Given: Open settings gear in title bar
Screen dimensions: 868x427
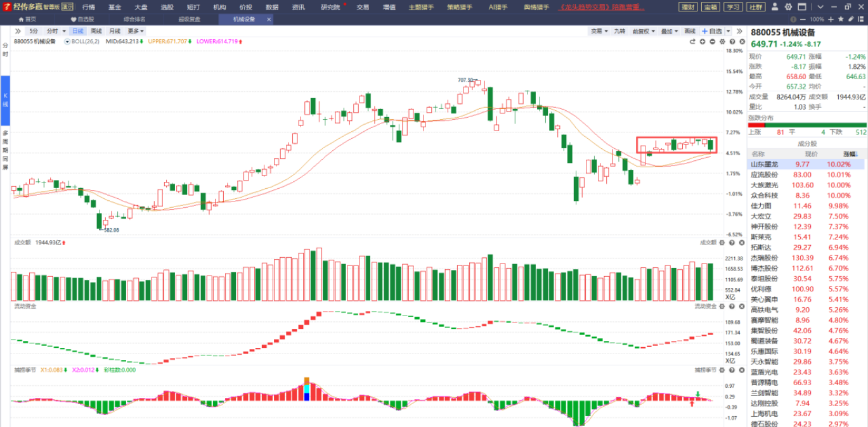Looking at the screenshot, I should (788, 6).
